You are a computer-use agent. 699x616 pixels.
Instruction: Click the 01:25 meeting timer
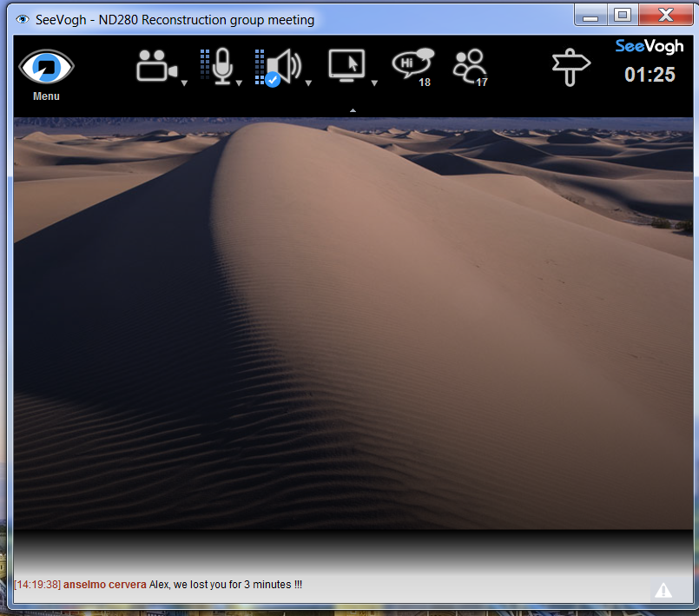click(650, 75)
